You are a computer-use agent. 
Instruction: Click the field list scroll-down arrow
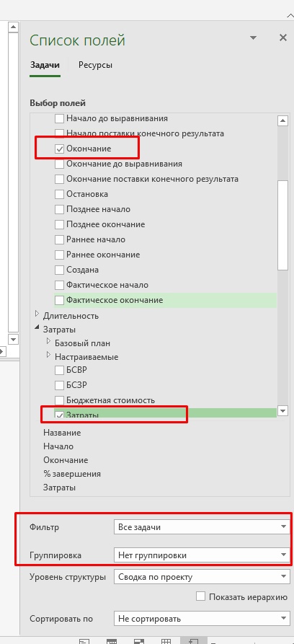[282, 411]
